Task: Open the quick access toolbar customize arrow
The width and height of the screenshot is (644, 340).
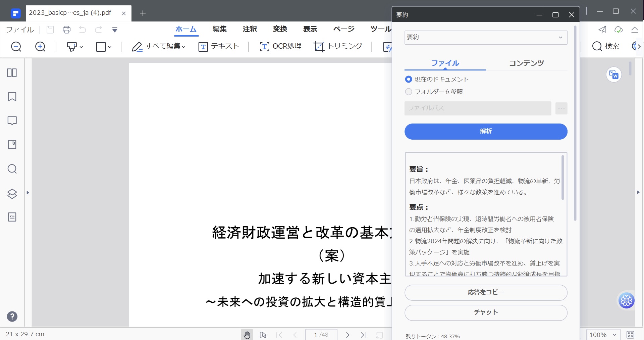Action: click(x=115, y=30)
